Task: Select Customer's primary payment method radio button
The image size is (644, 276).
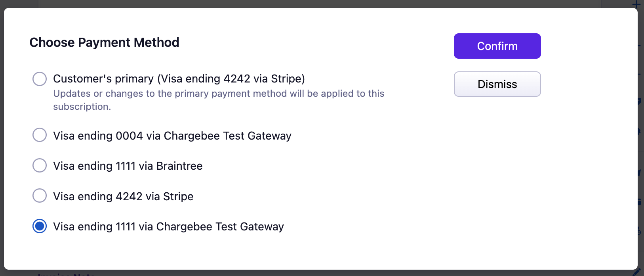Action: point(40,79)
